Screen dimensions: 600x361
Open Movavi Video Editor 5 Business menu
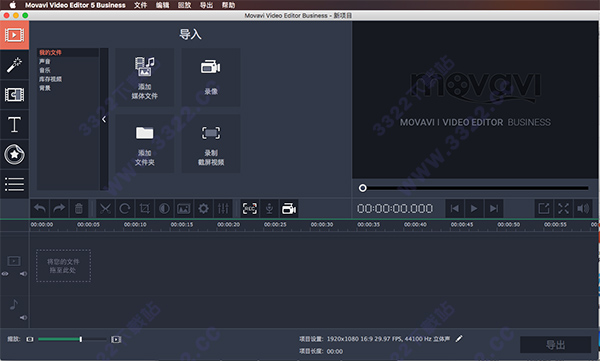(75, 5)
